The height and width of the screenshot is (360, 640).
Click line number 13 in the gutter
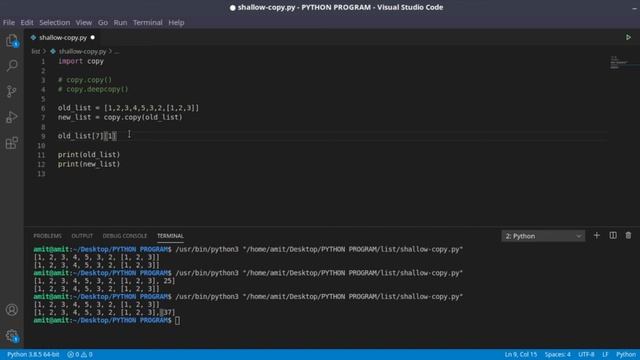(41, 174)
